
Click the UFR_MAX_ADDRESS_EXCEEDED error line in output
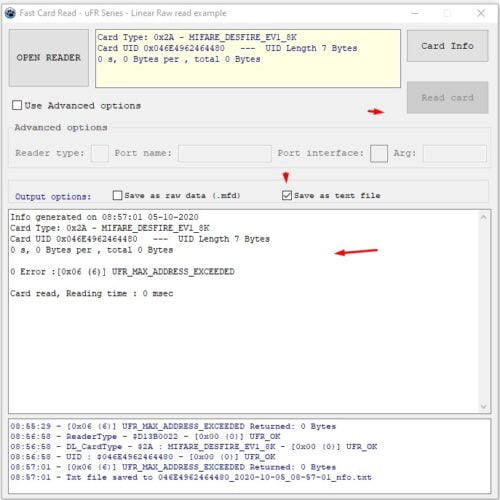[122, 272]
